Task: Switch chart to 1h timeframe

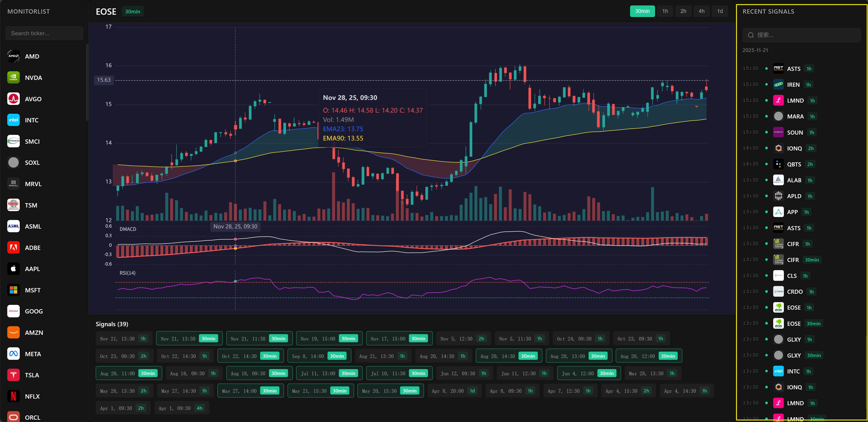Action: point(665,11)
